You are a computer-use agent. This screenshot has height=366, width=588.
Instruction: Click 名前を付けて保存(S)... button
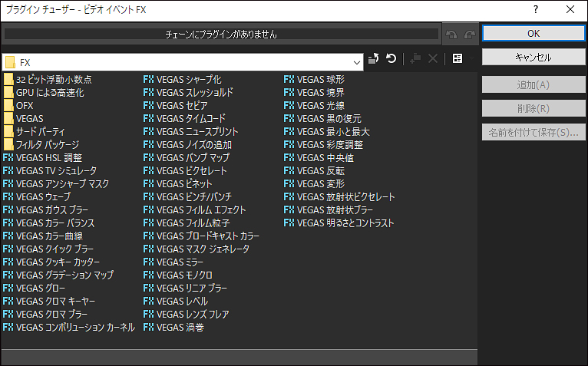[533, 133]
